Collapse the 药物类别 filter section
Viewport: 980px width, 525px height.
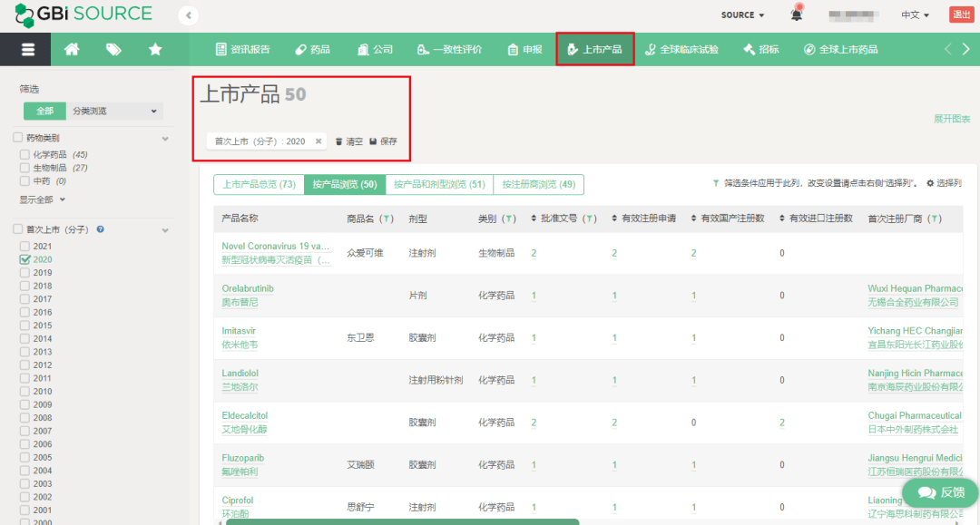[165, 139]
